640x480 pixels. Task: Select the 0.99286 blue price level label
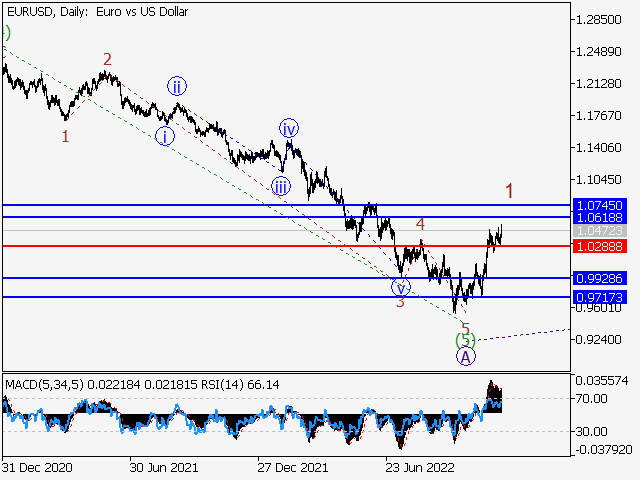[600, 278]
